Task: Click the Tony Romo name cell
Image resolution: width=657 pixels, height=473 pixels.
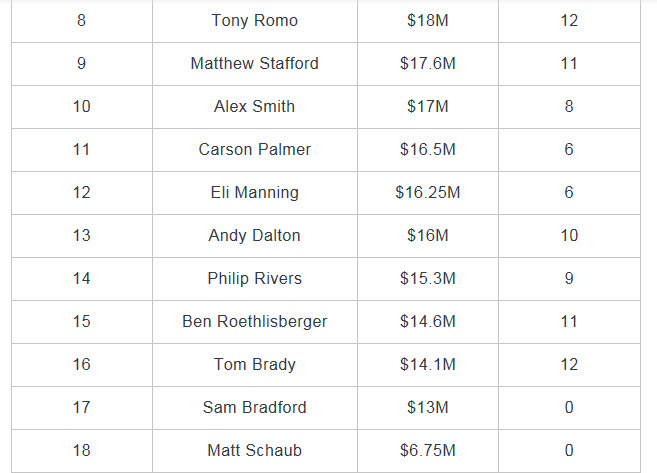Action: 254,20
